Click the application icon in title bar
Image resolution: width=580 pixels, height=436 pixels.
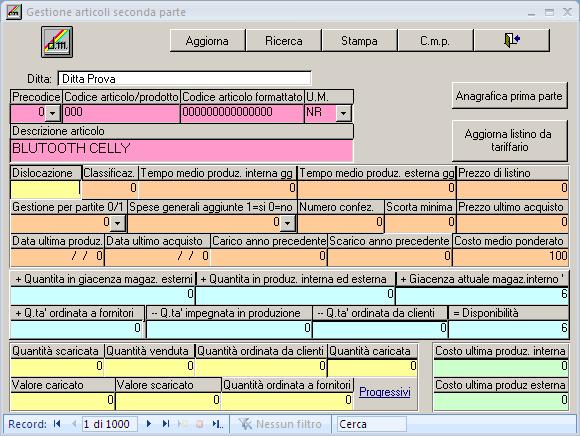[14, 12]
